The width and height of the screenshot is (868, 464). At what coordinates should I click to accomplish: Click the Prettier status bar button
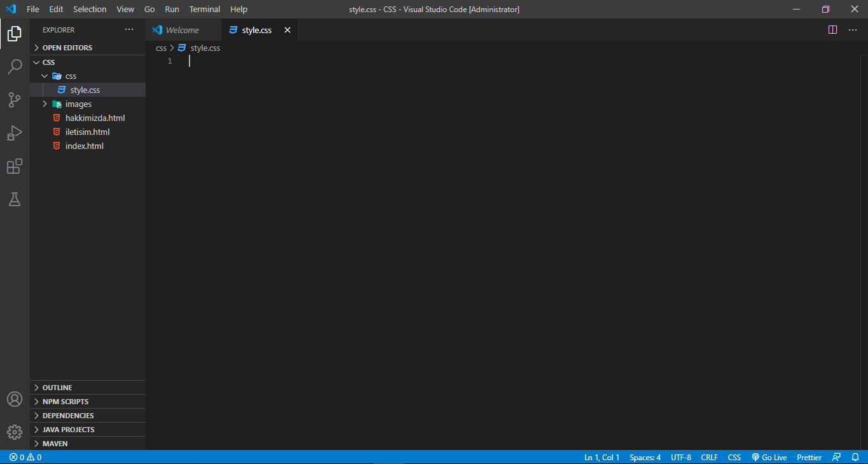tap(809, 457)
